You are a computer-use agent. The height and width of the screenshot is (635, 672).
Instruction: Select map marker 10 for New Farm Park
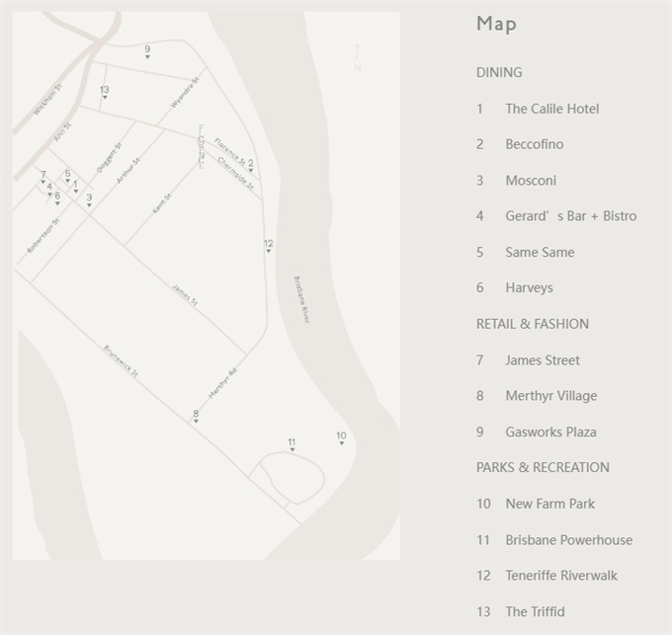[341, 438]
